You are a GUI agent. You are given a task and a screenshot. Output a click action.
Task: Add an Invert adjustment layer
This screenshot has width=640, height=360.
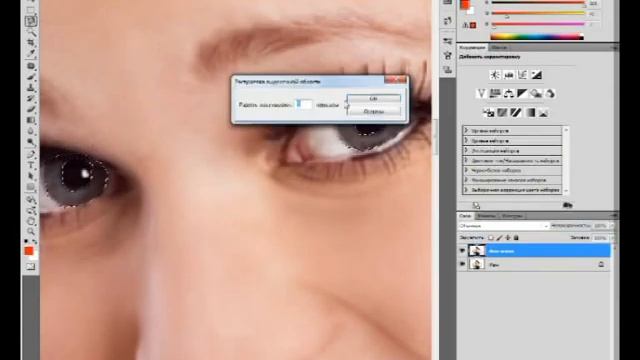coord(489,113)
